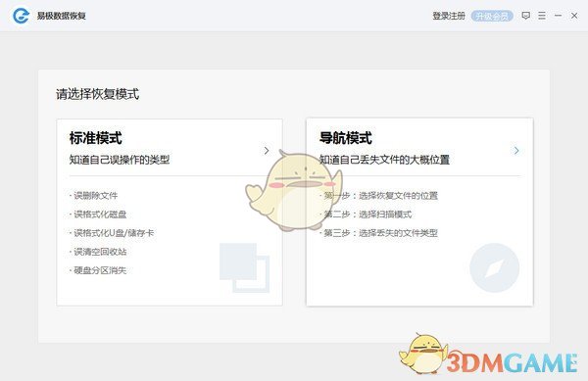The width and height of the screenshot is (588, 381).
Task: Click the compass icon in 导航模式
Action: [494, 267]
